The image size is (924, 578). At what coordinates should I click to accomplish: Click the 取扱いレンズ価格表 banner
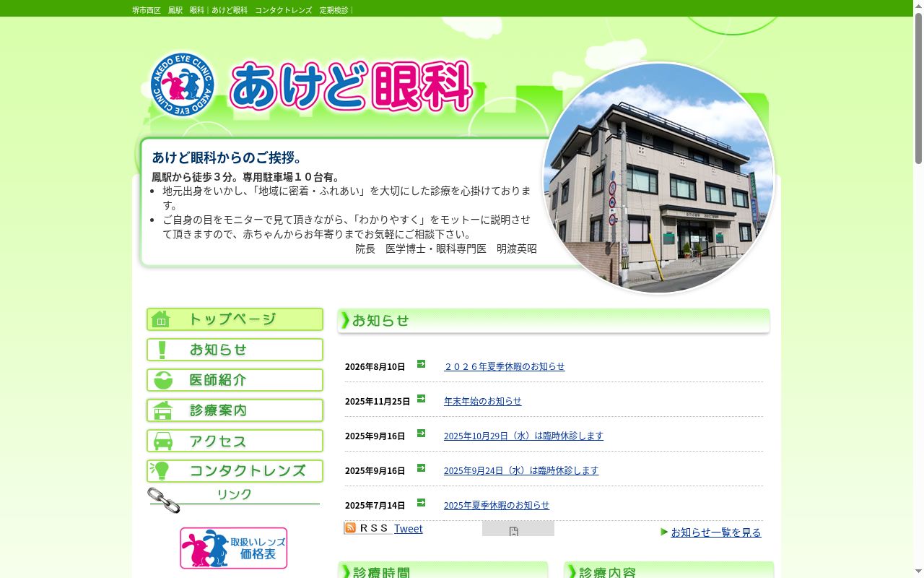point(234,548)
